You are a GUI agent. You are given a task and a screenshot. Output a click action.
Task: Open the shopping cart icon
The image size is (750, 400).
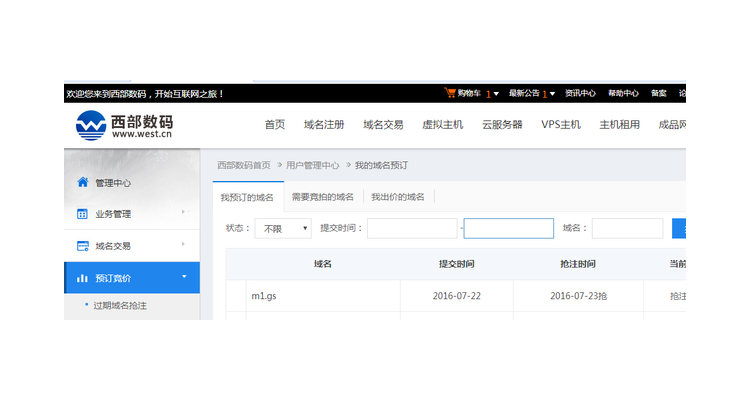pyautogui.click(x=450, y=93)
